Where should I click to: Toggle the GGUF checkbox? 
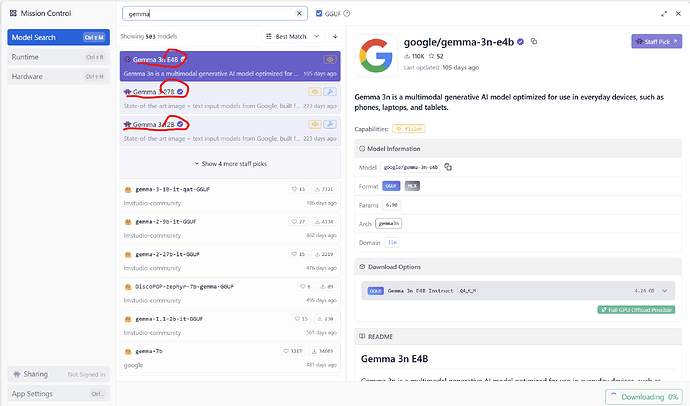tap(318, 14)
